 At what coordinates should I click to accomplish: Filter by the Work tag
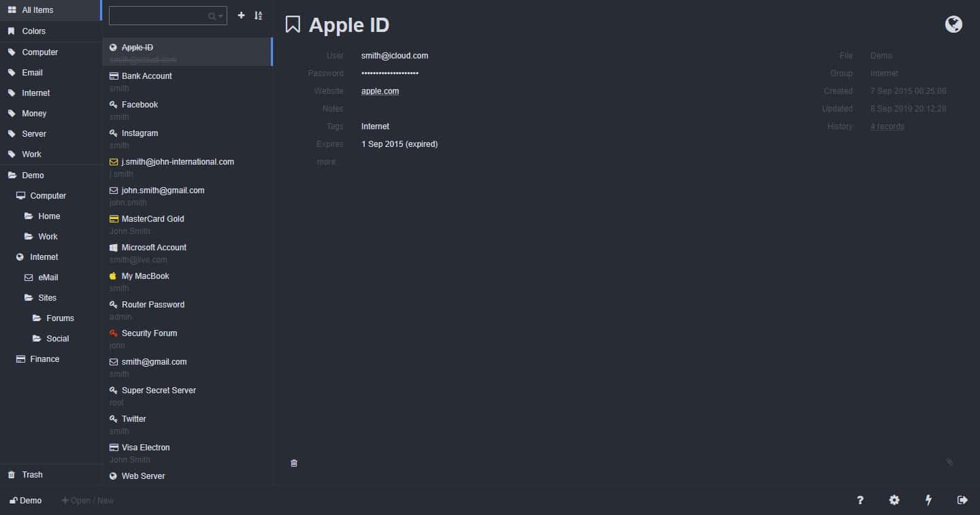point(51,154)
